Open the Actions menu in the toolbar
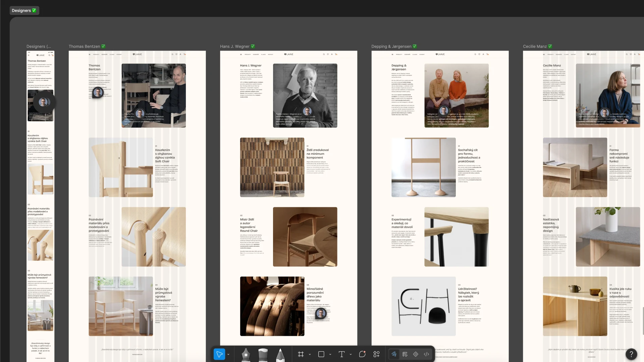The height and width of the screenshot is (362, 644). (x=376, y=354)
